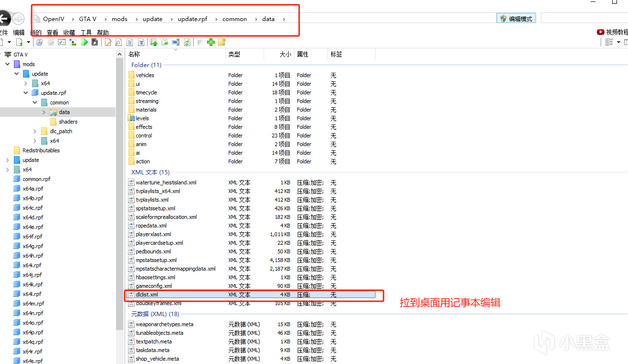This screenshot has height=364, width=628.
Task: Click the blue globe toolbar icon
Action: click(x=39, y=42)
